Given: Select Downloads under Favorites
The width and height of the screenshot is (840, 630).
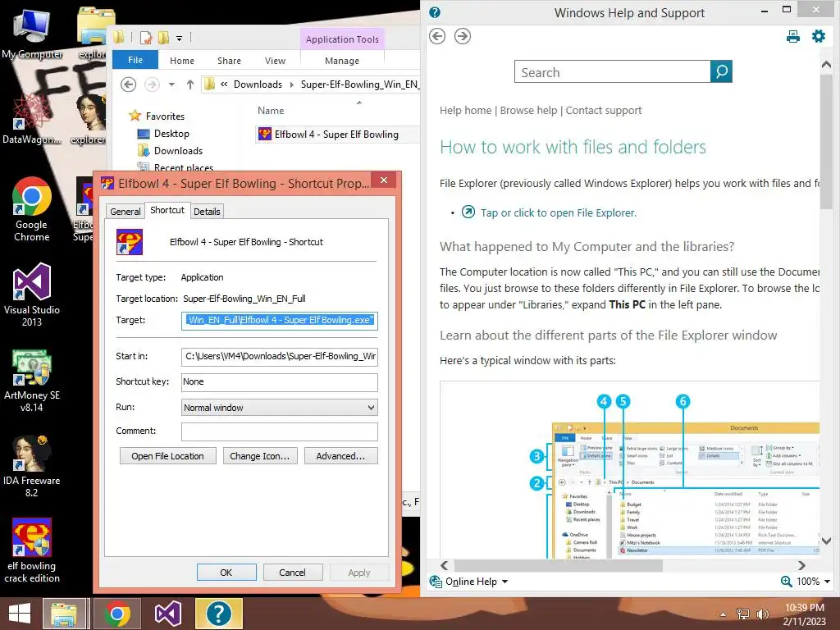Looking at the screenshot, I should click(178, 151).
